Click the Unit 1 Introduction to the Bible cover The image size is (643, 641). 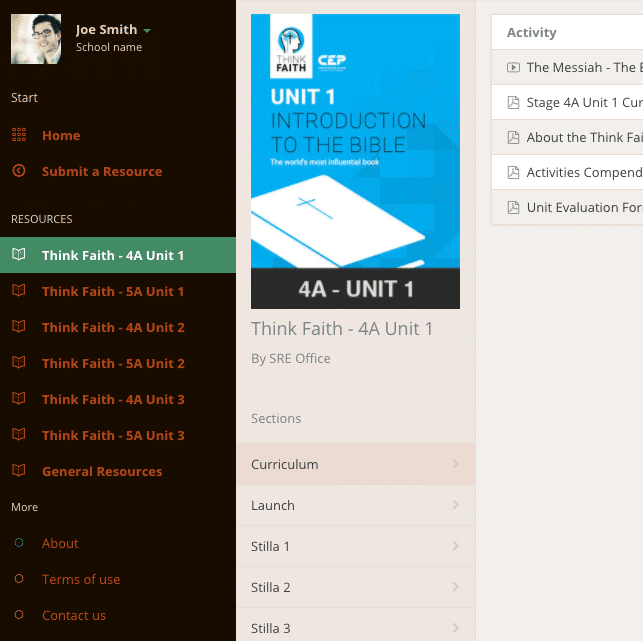355,161
